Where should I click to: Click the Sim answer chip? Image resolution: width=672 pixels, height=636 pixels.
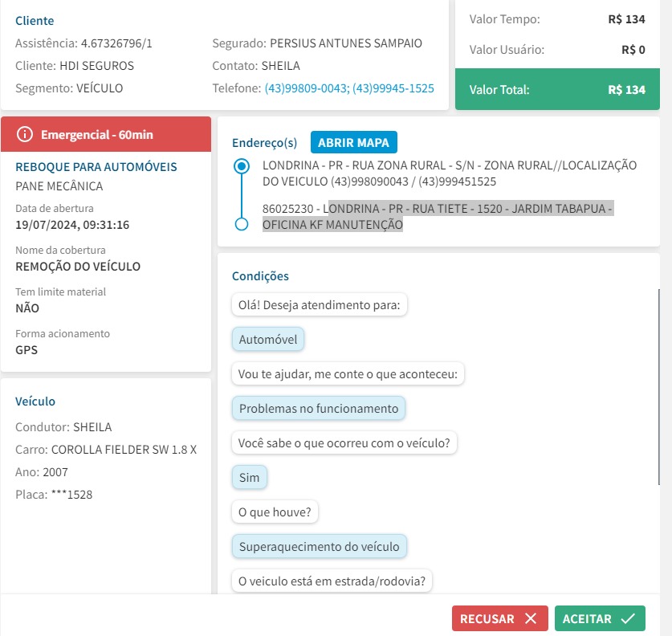tap(250, 477)
